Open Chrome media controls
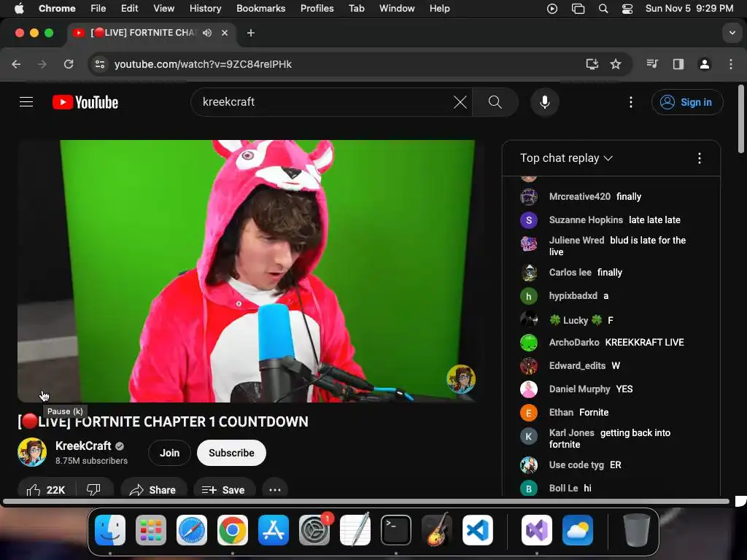Viewport: 747px width, 560px height. [652, 64]
